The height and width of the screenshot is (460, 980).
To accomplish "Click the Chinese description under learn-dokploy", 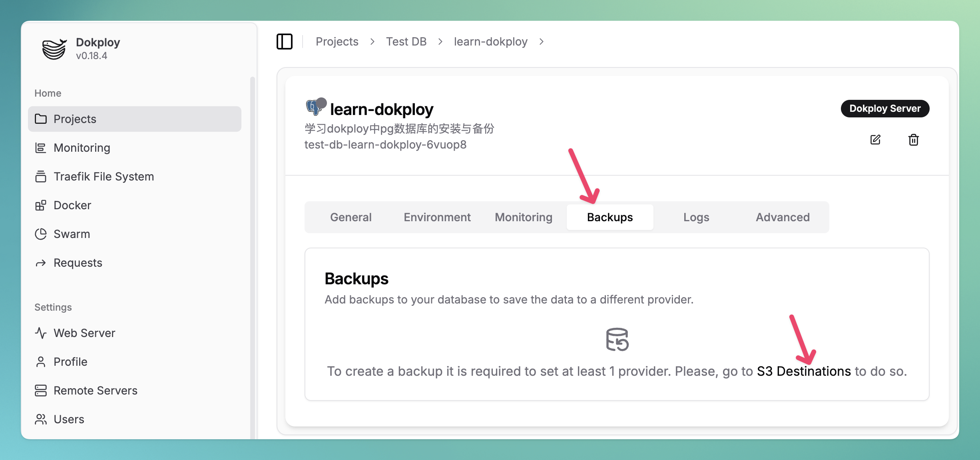I will (399, 129).
